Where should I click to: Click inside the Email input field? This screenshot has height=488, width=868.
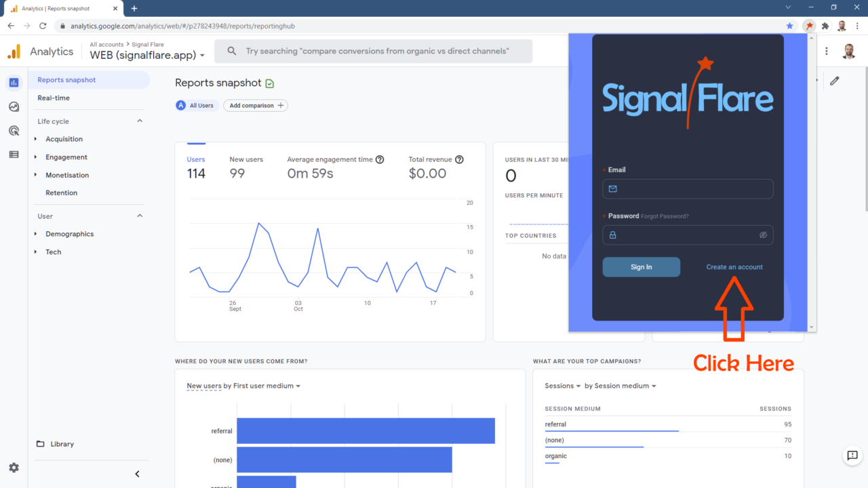tap(688, 188)
